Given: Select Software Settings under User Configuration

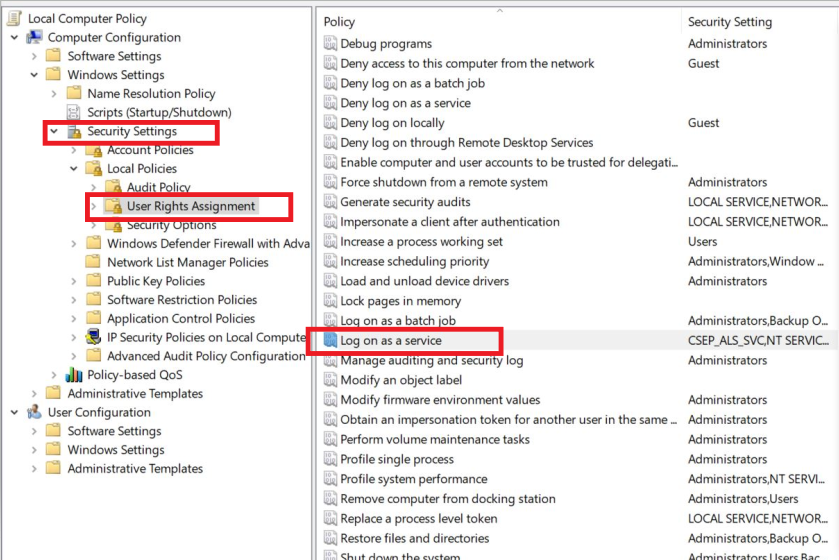Looking at the screenshot, I should coord(114,431).
